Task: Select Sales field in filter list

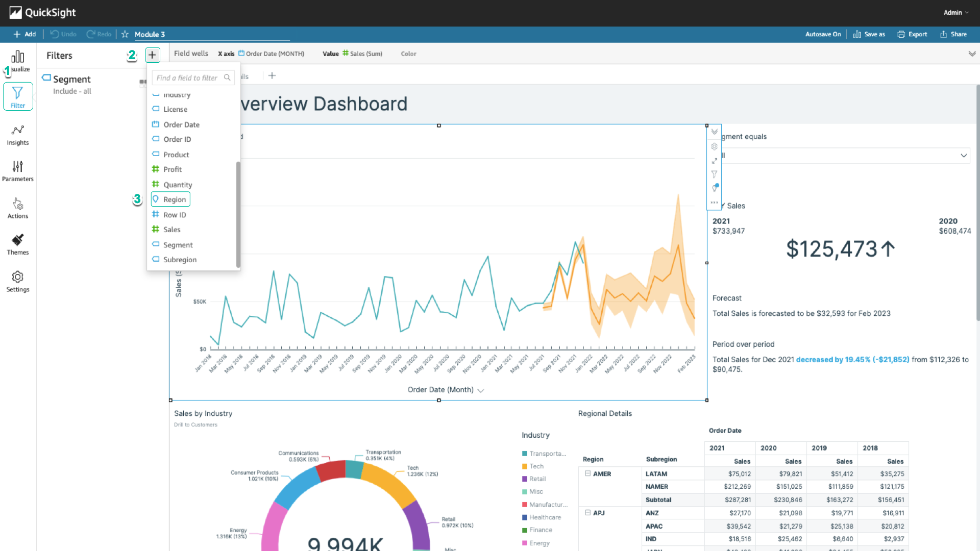Action: pyautogui.click(x=171, y=230)
